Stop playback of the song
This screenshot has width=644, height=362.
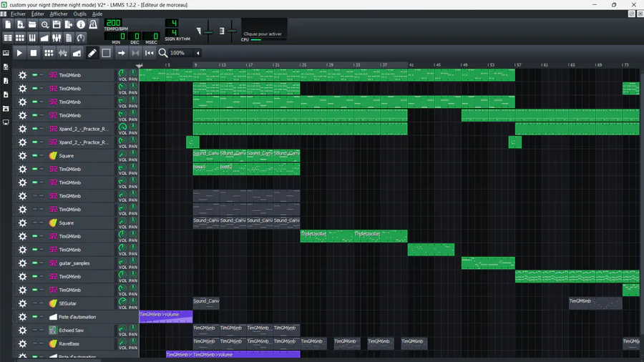pyautogui.click(x=34, y=53)
